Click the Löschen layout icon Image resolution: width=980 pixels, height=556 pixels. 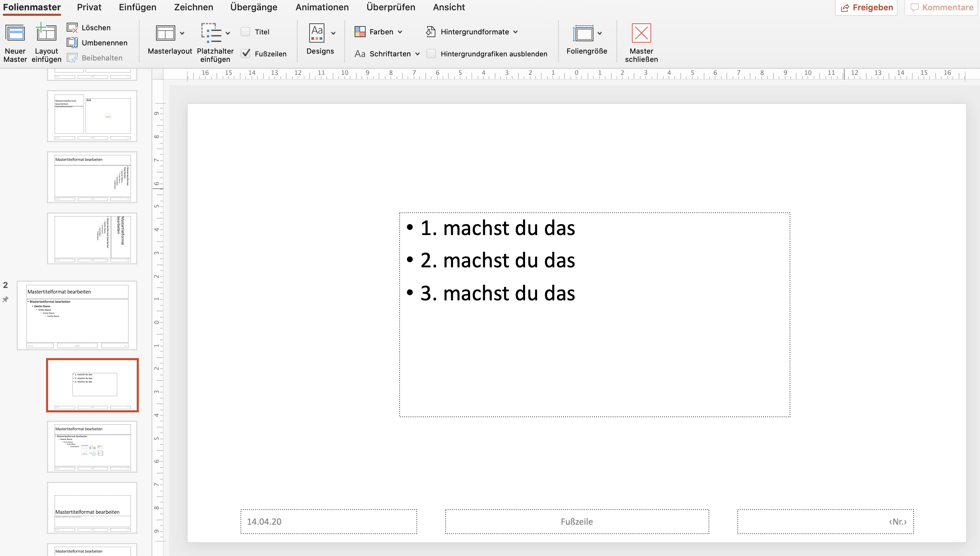click(x=72, y=27)
